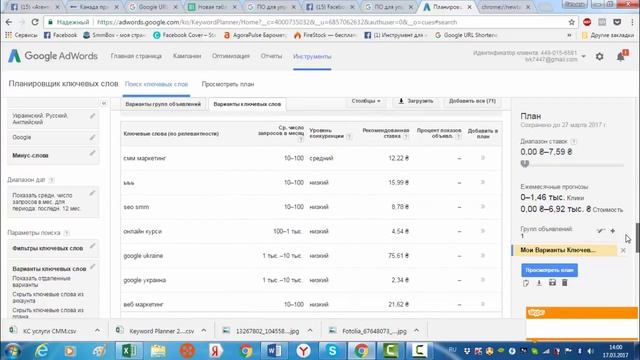Click the blue Просмотреть план button
The width and height of the screenshot is (640, 360).
coord(549,270)
